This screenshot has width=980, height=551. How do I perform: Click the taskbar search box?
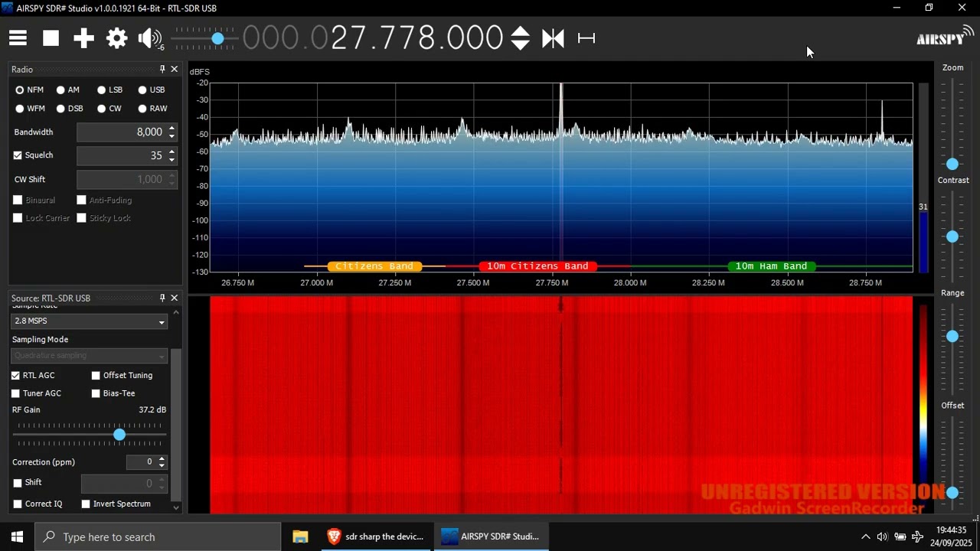[x=158, y=536]
